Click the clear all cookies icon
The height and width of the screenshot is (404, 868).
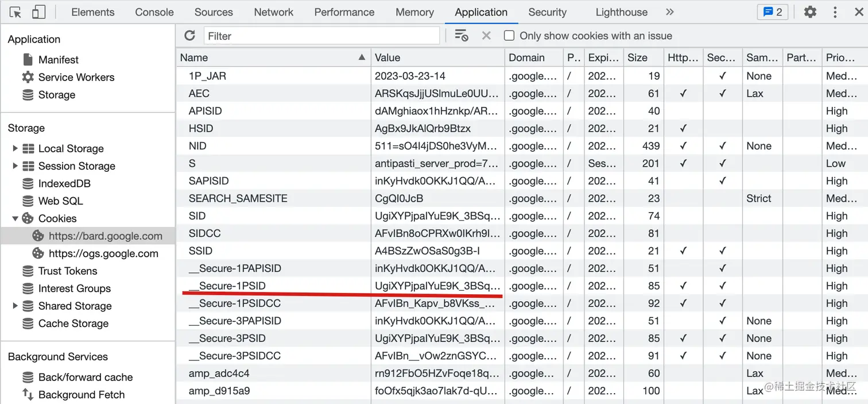(x=461, y=36)
